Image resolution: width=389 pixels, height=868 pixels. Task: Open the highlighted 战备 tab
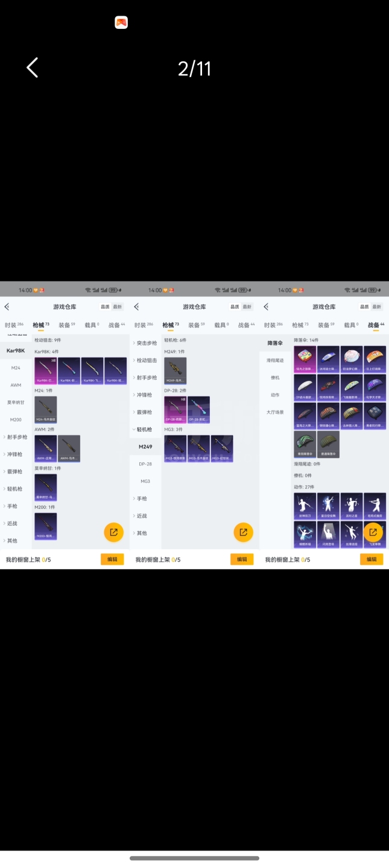tap(375, 325)
